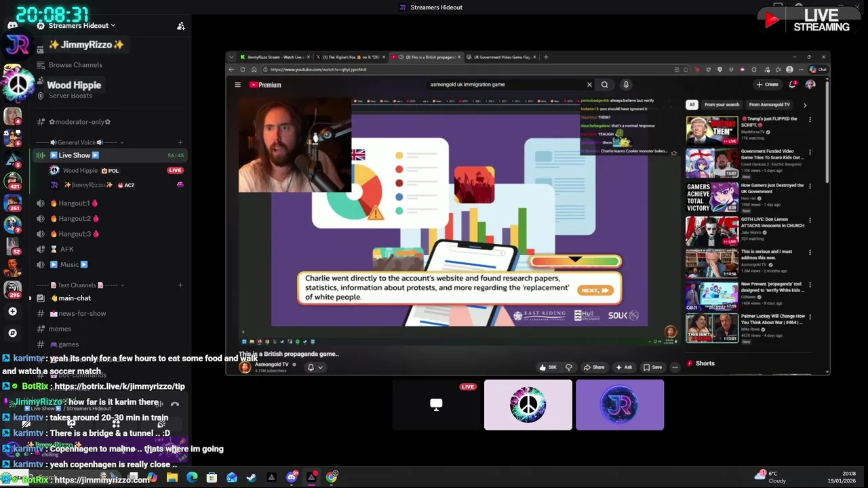Join the Live Show voice channel
The height and width of the screenshot is (488, 868).
coord(108,155)
